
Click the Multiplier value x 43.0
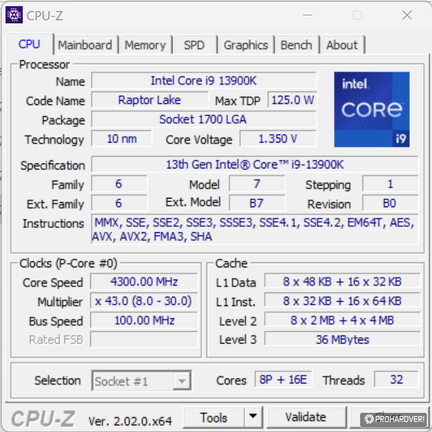pyautogui.click(x=144, y=301)
